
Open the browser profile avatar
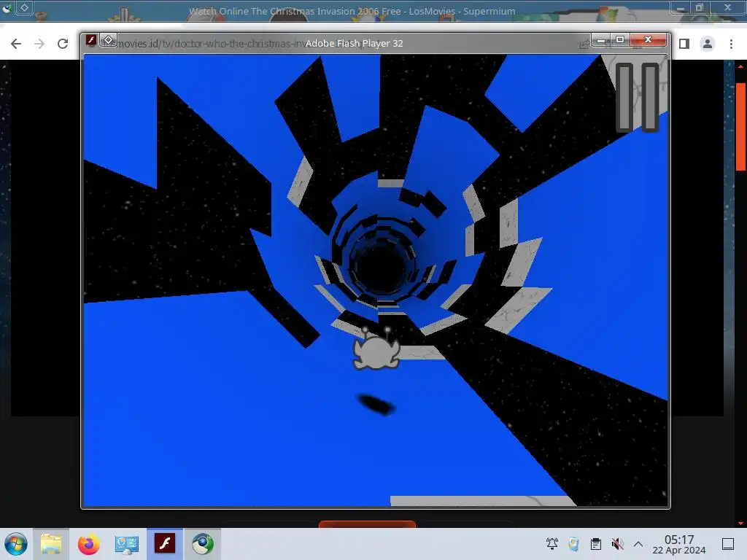click(x=708, y=44)
